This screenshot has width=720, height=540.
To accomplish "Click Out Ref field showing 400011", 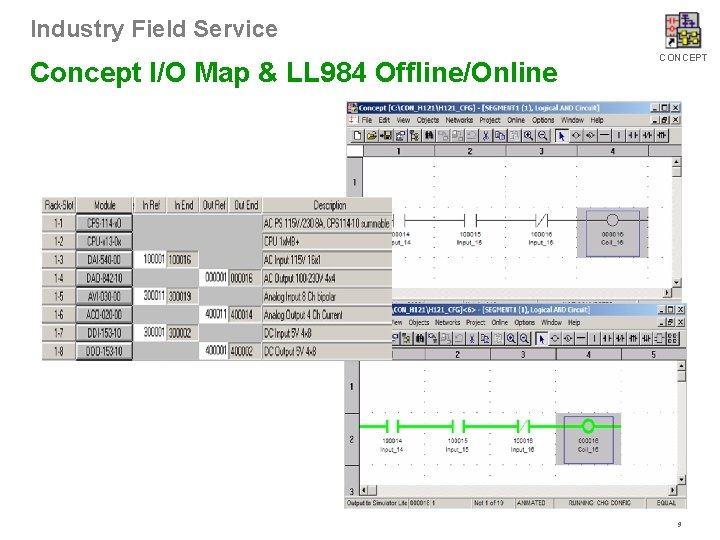I will (x=214, y=315).
